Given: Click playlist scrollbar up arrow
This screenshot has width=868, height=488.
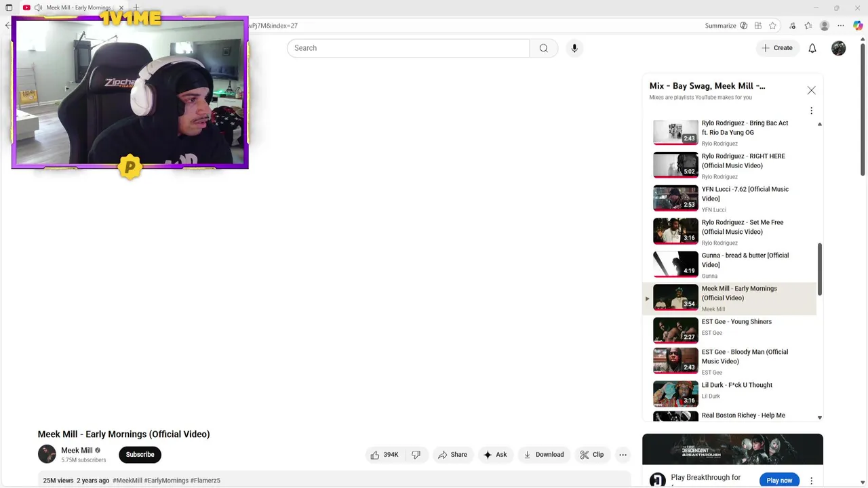Looking at the screenshot, I should tap(820, 124).
